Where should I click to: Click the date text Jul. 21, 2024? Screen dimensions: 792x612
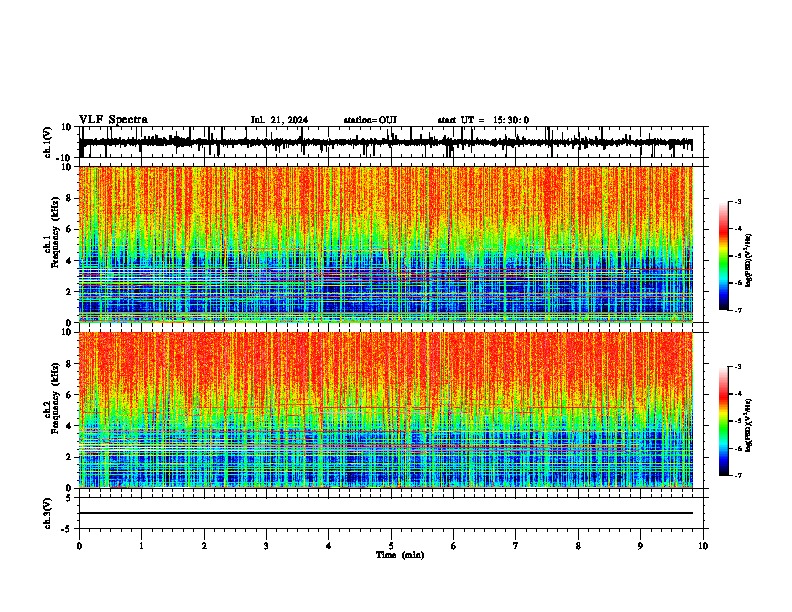click(x=279, y=120)
